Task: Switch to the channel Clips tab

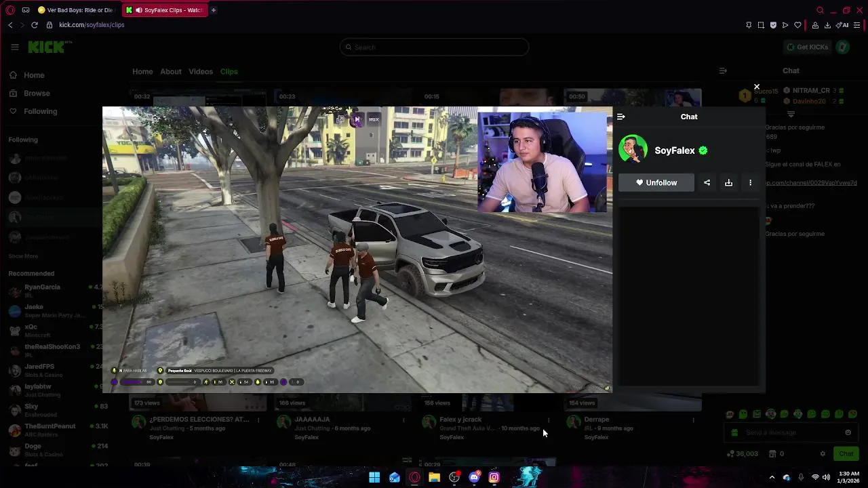Action: [x=229, y=71]
